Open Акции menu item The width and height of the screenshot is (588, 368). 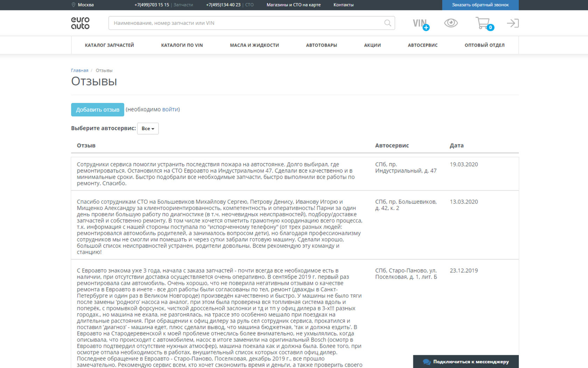click(x=372, y=45)
